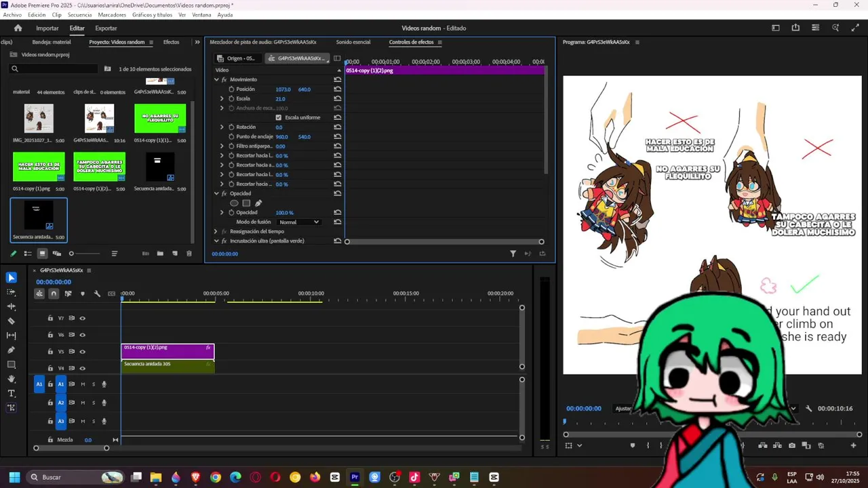This screenshot has width=868, height=488.
Task: Open Gráficos y títulos menu
Action: click(152, 15)
